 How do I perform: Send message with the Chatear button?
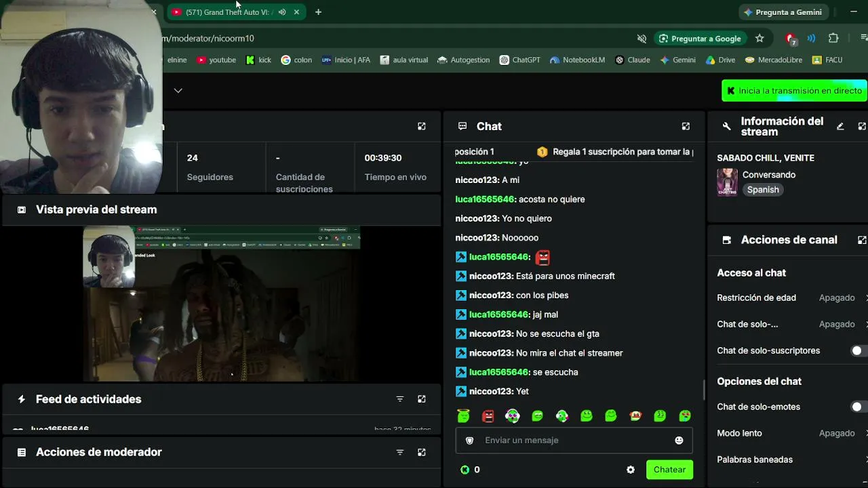669,470
